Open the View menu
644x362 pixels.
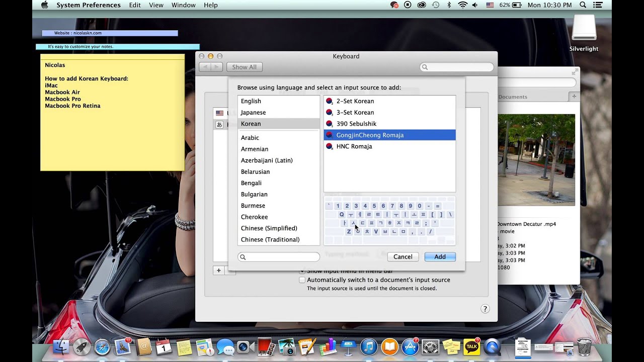pyautogui.click(x=156, y=5)
